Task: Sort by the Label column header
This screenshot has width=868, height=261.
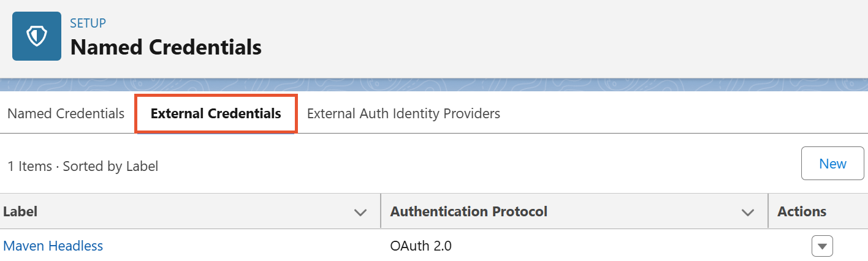Action: [20, 211]
